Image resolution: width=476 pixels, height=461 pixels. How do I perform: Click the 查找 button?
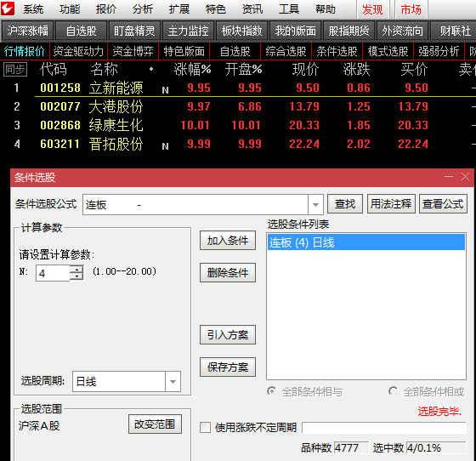tap(345, 204)
